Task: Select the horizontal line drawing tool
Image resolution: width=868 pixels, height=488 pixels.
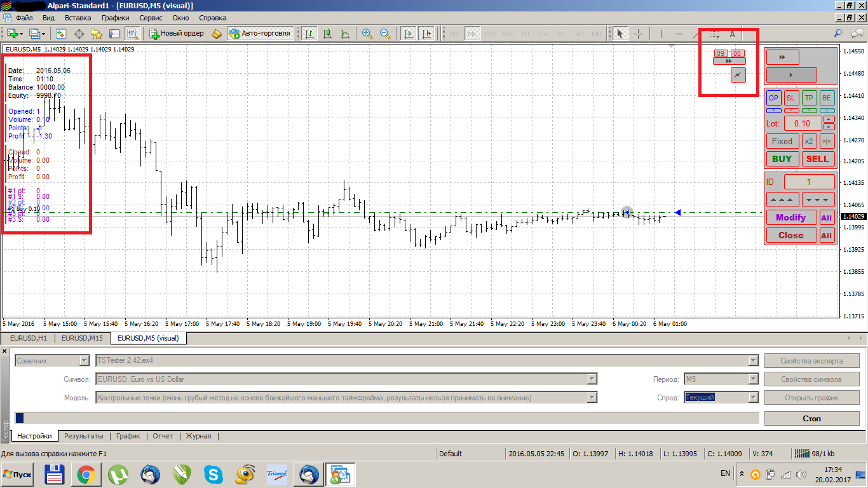Action: (x=679, y=33)
